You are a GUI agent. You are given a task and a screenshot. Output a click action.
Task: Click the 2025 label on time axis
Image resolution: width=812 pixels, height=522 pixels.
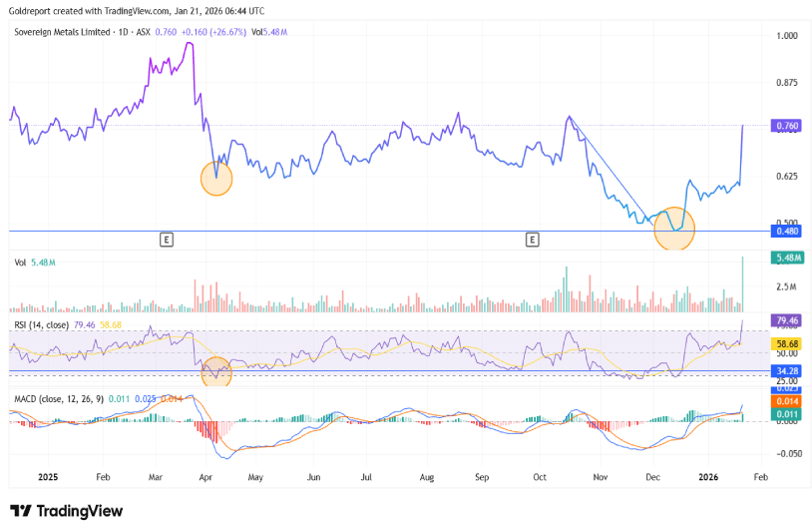[x=49, y=478]
